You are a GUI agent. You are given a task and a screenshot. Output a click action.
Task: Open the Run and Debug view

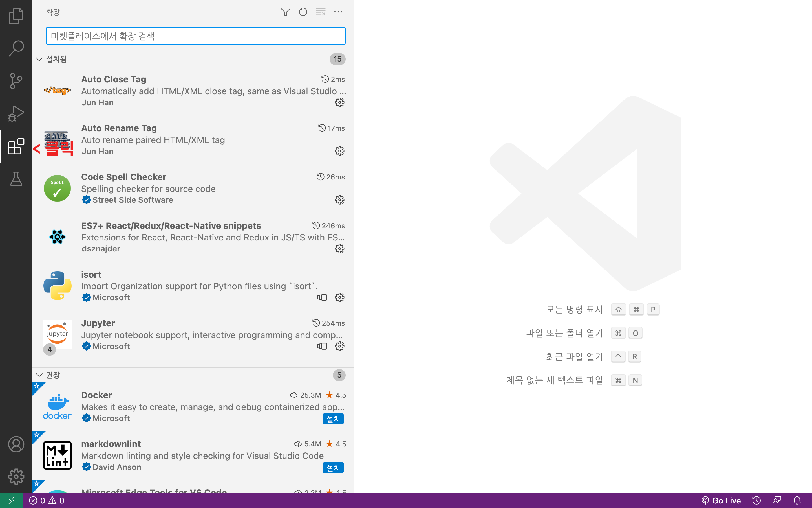[16, 113]
